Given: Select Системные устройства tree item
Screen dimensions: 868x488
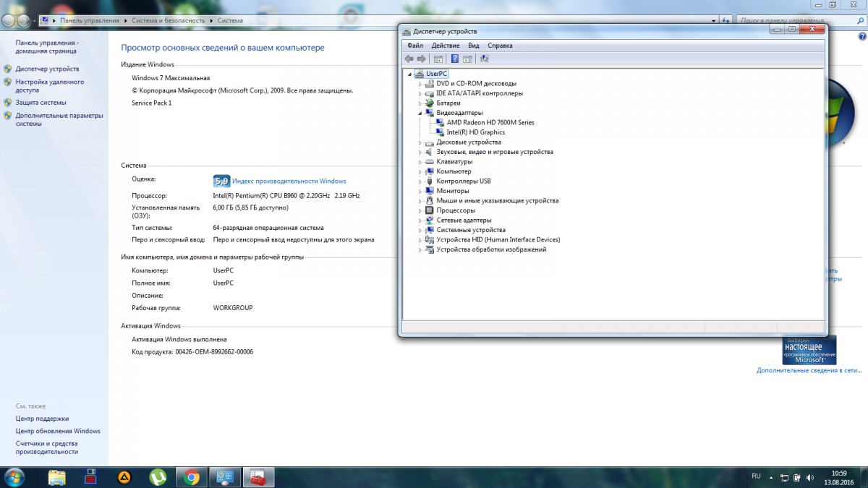Looking at the screenshot, I should tap(471, 230).
